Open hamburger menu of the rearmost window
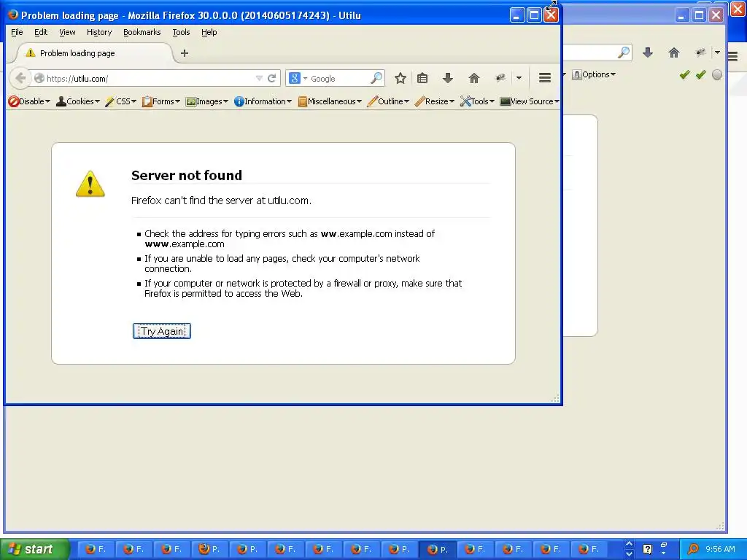Screen dimensions: 747x560 tap(732, 56)
